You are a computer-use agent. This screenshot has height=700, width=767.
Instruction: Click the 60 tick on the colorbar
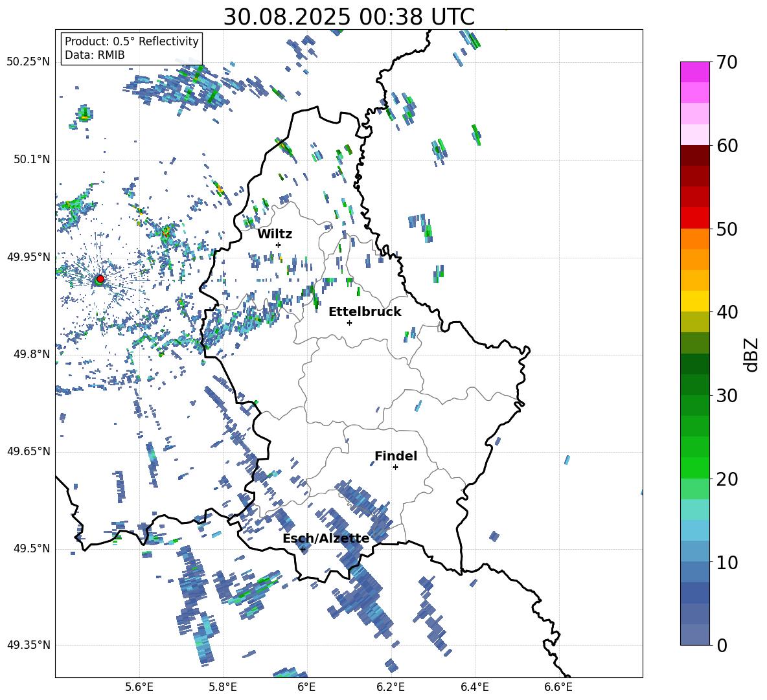726,146
